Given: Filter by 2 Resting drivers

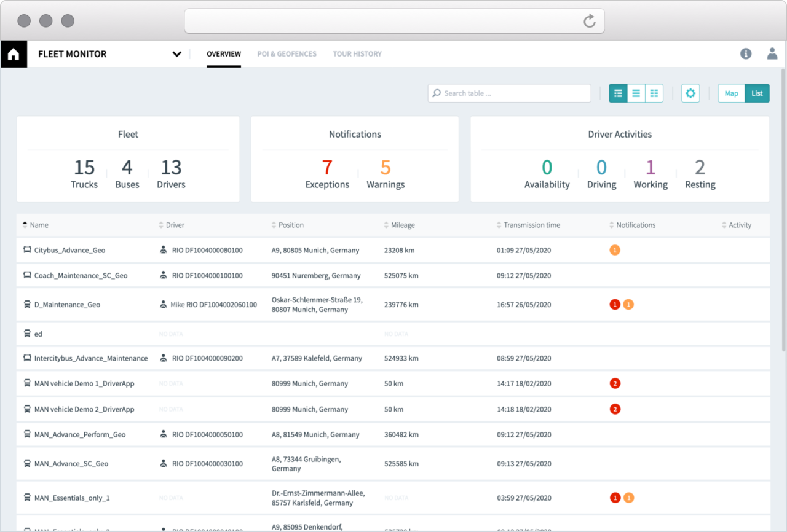Looking at the screenshot, I should pos(700,174).
